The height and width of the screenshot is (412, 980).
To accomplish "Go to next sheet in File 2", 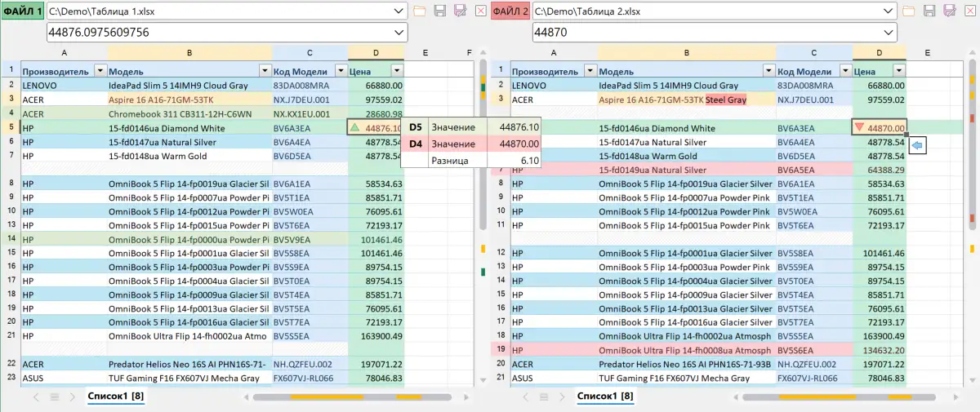I will (x=562, y=396).
